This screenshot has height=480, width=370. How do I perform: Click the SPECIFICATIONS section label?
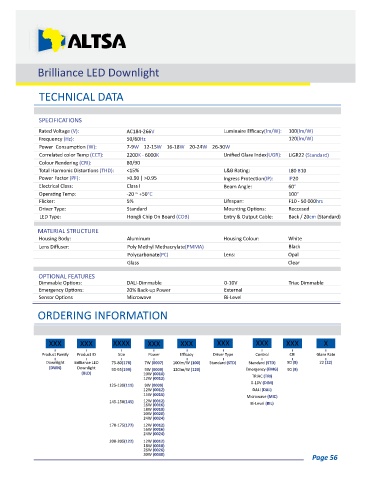tap(60, 120)
